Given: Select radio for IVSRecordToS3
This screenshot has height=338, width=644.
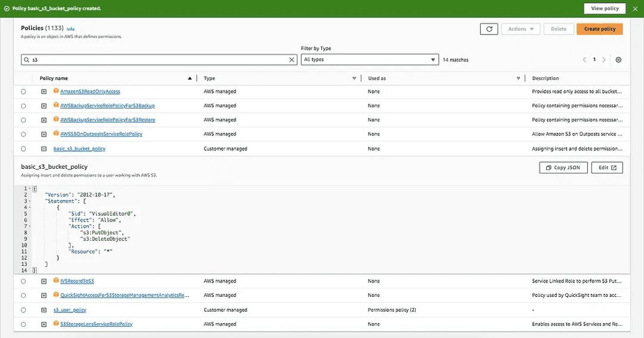Looking at the screenshot, I should pos(23,281).
